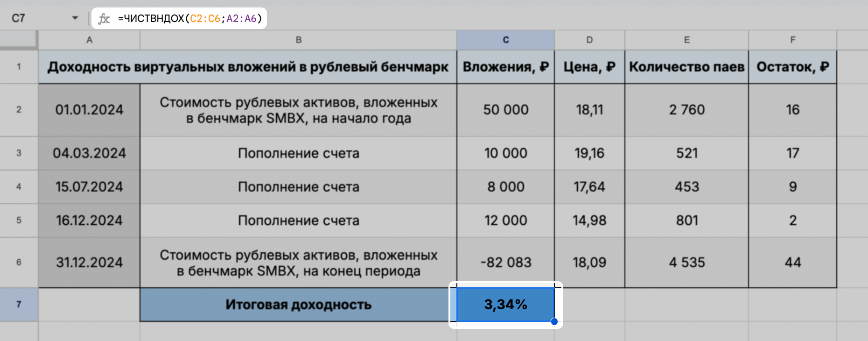Select the price cell showing 14,98
Viewport: 868px width, 341px height.
[589, 220]
